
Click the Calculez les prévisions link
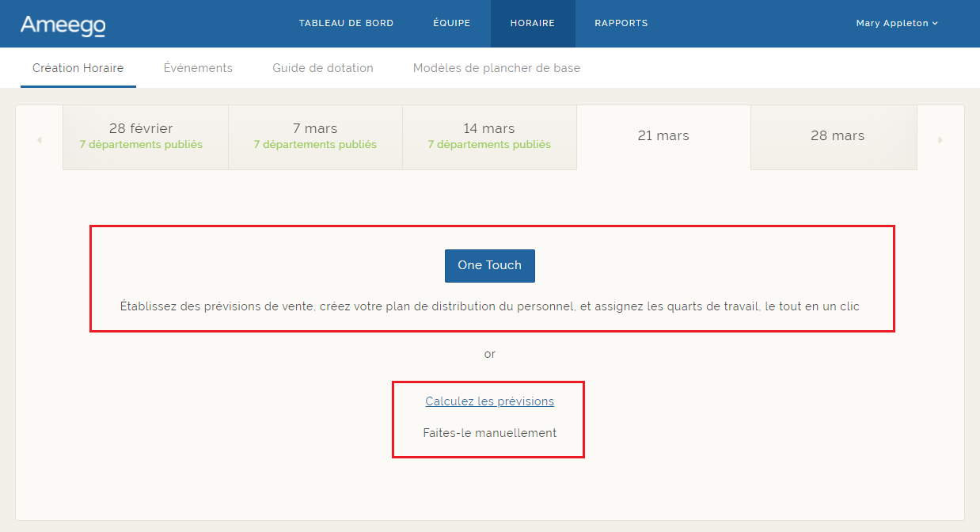pyautogui.click(x=489, y=401)
